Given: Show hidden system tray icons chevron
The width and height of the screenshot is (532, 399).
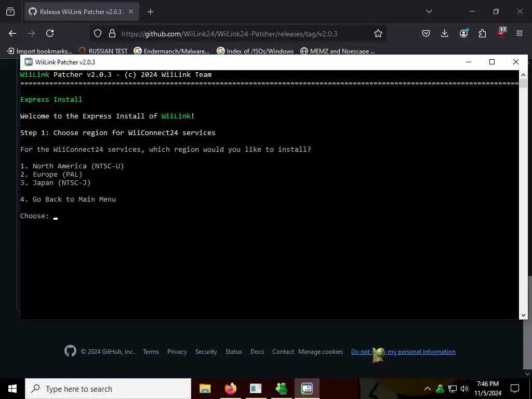Looking at the screenshot, I should 428,389.
